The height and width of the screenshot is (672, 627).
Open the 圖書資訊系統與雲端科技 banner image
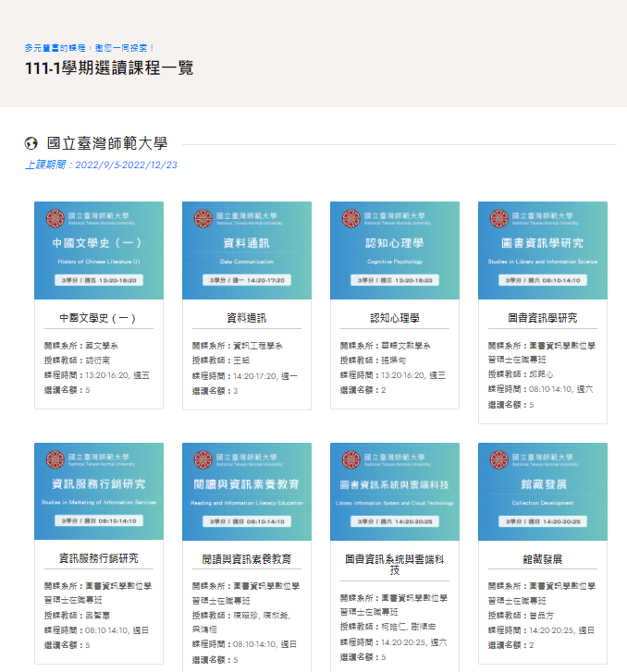[x=395, y=492]
